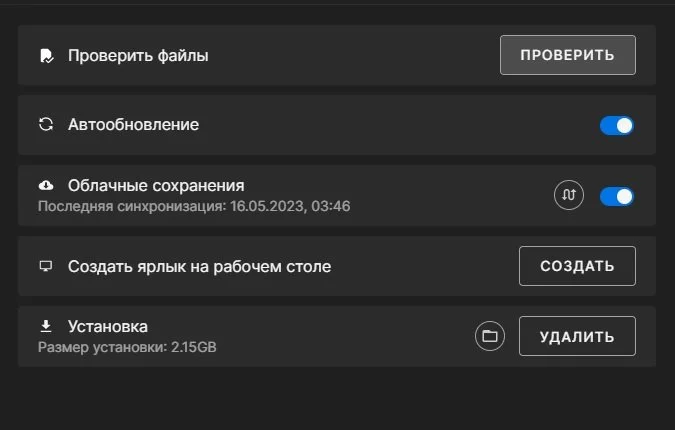The width and height of the screenshot is (675, 430).
Task: Select the Установка heading
Action: point(108,326)
